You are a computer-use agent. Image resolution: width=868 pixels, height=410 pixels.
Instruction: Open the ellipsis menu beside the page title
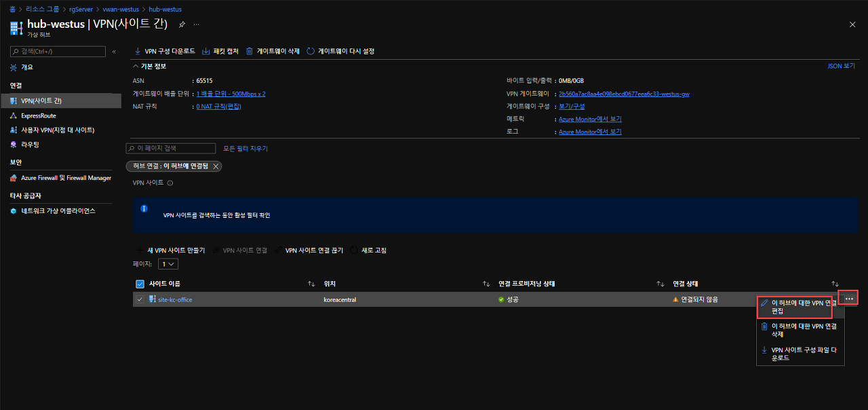(x=197, y=24)
